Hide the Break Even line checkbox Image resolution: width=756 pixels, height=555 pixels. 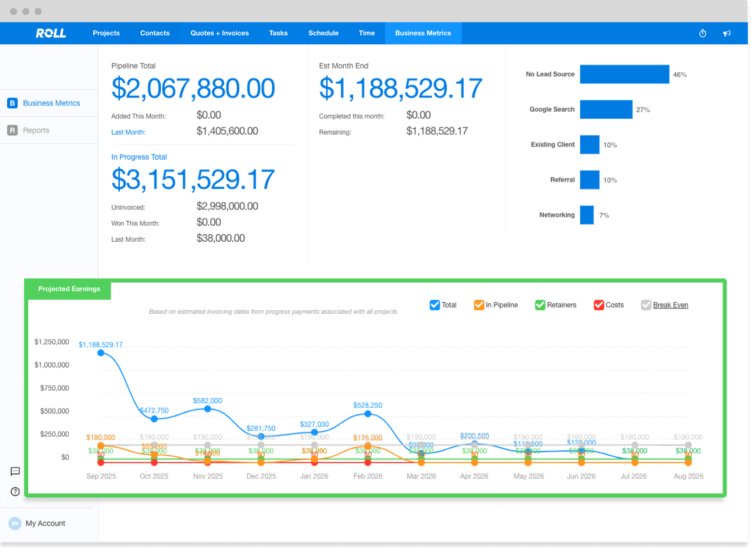(x=646, y=305)
